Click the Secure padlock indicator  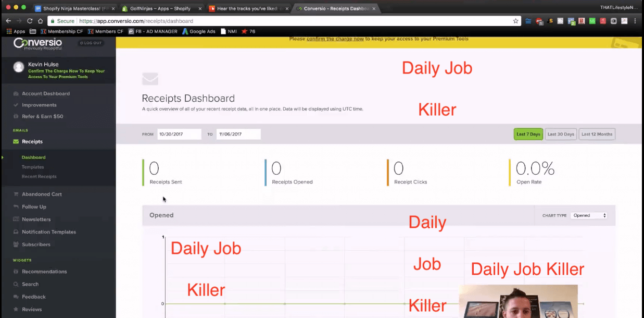pyautogui.click(x=63, y=21)
